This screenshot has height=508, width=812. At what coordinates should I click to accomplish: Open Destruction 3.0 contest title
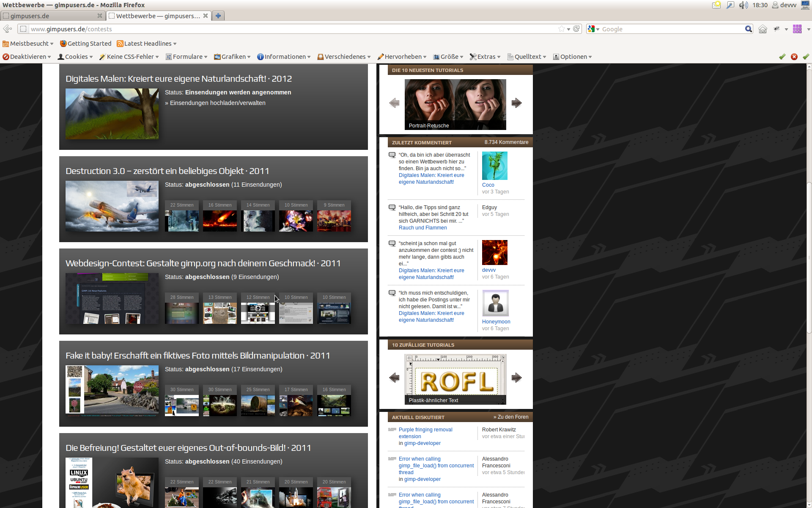[x=167, y=171]
